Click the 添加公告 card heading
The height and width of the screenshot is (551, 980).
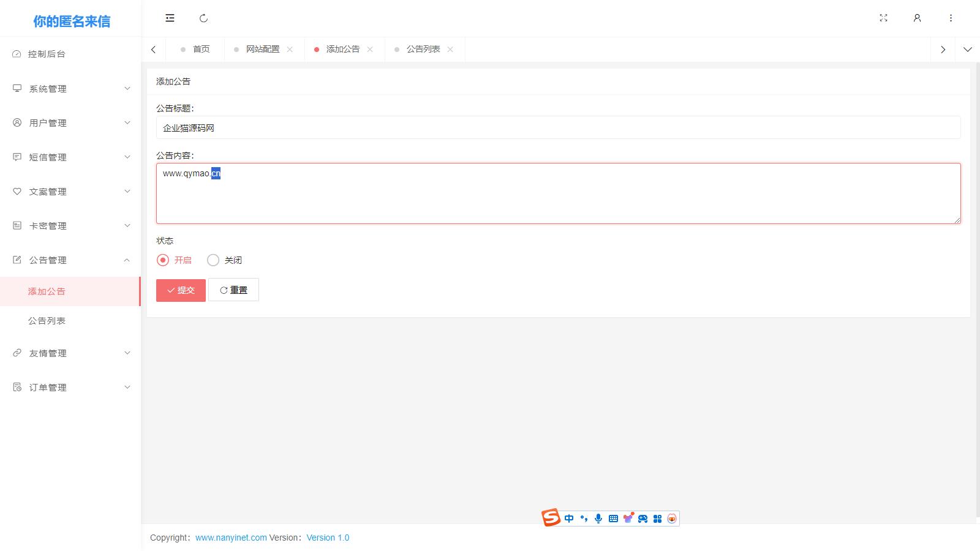pyautogui.click(x=173, y=81)
